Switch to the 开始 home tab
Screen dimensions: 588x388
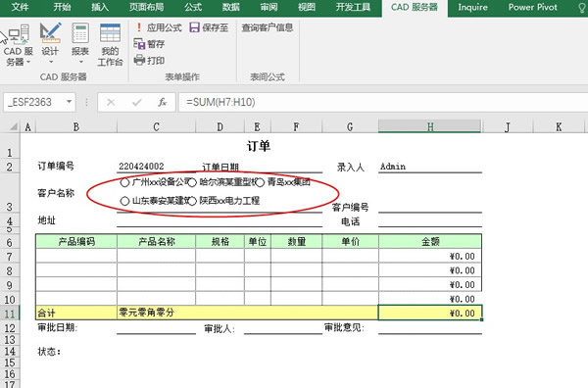tap(62, 7)
